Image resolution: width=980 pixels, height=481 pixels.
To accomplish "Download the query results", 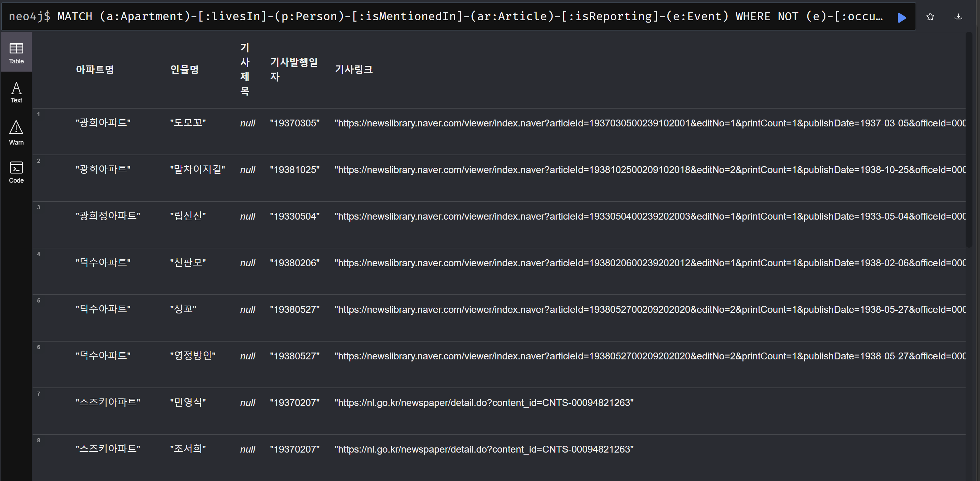I will point(958,17).
